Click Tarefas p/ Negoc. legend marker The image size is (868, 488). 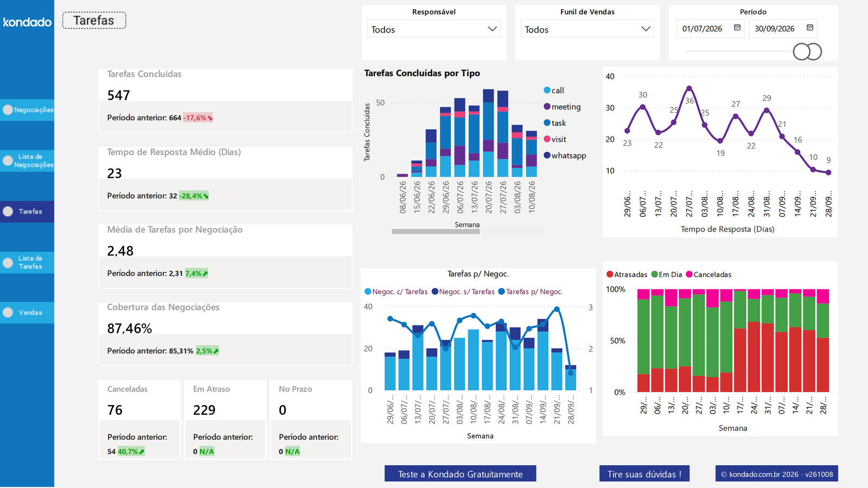502,292
